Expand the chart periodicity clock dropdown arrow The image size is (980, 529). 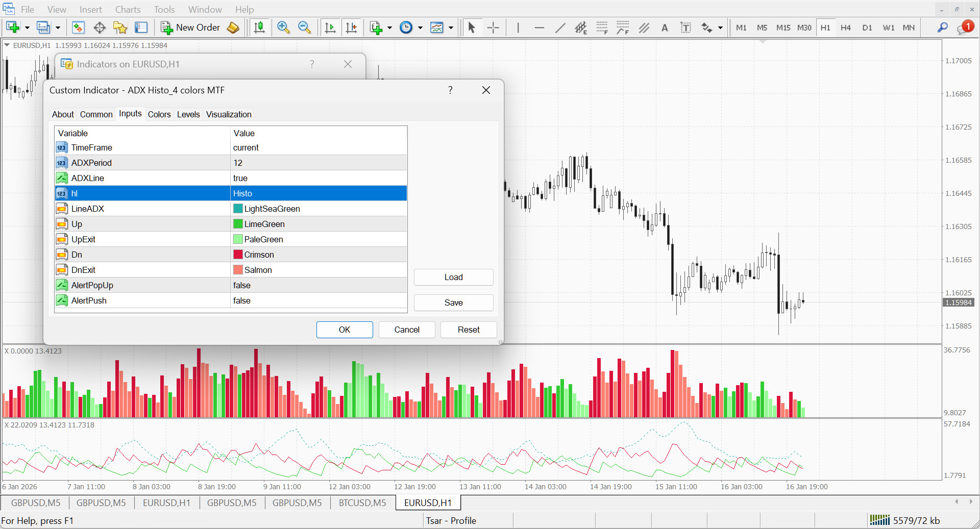[x=420, y=28]
